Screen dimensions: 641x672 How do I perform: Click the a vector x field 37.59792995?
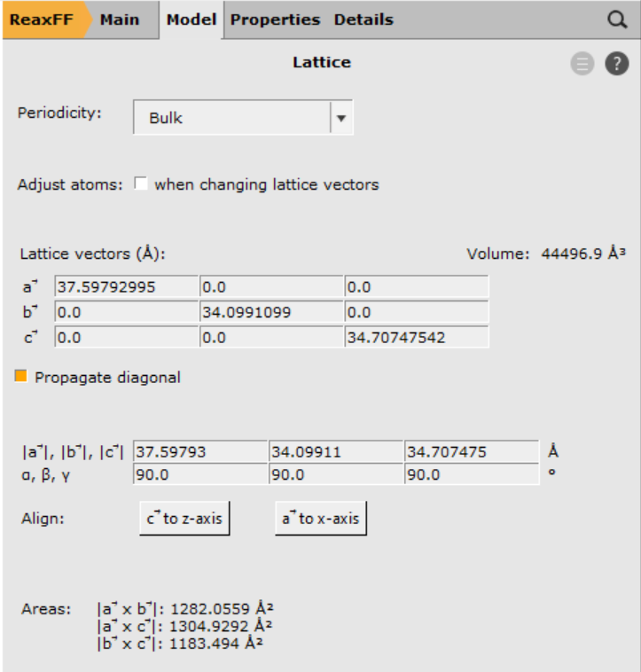click(126, 286)
